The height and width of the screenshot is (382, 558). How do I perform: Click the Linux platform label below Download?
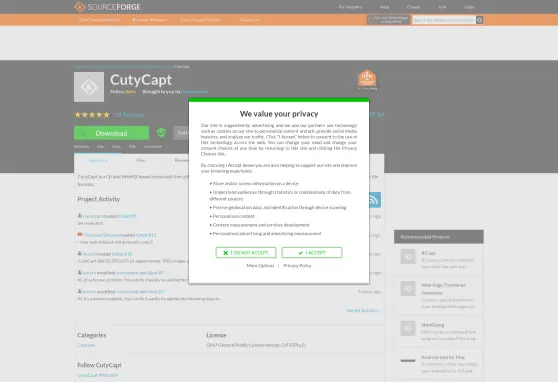coord(116,146)
